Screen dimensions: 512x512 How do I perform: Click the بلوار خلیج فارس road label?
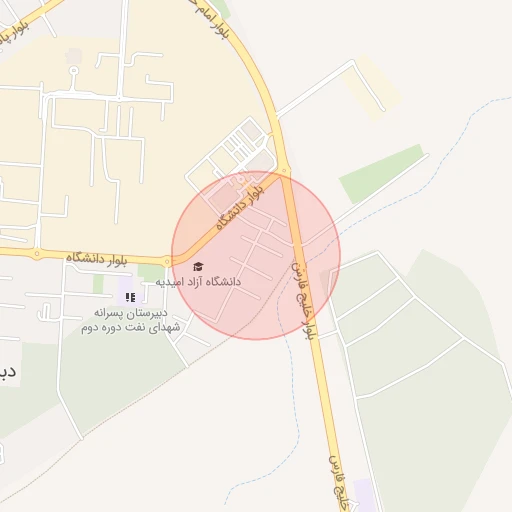pyautogui.click(x=303, y=301)
